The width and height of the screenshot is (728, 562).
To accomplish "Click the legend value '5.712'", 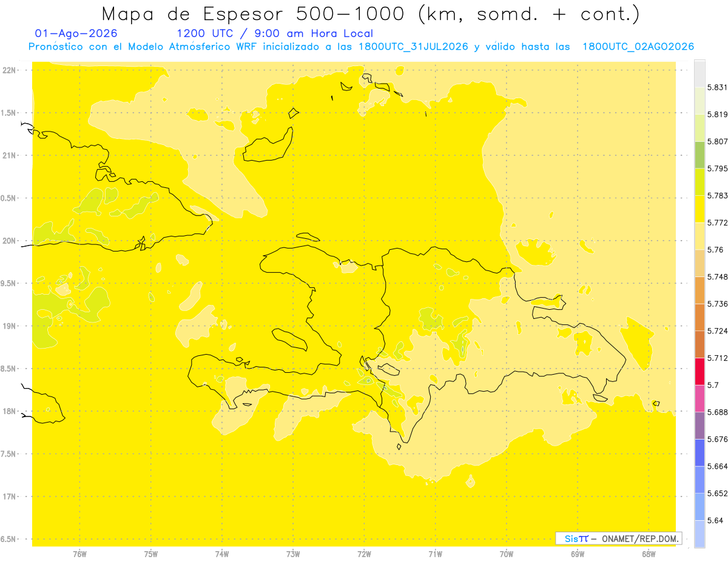I will click(718, 358).
